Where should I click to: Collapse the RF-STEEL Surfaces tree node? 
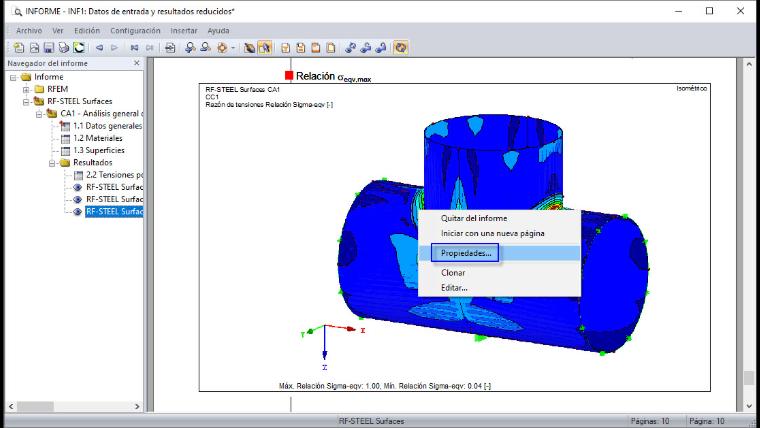26,102
